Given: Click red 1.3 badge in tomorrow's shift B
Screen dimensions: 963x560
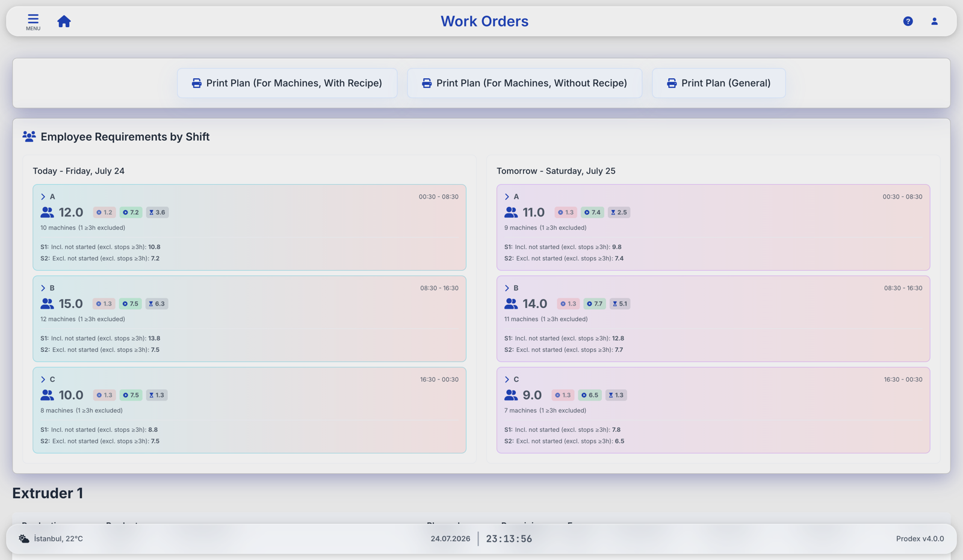Looking at the screenshot, I should click(x=568, y=304).
